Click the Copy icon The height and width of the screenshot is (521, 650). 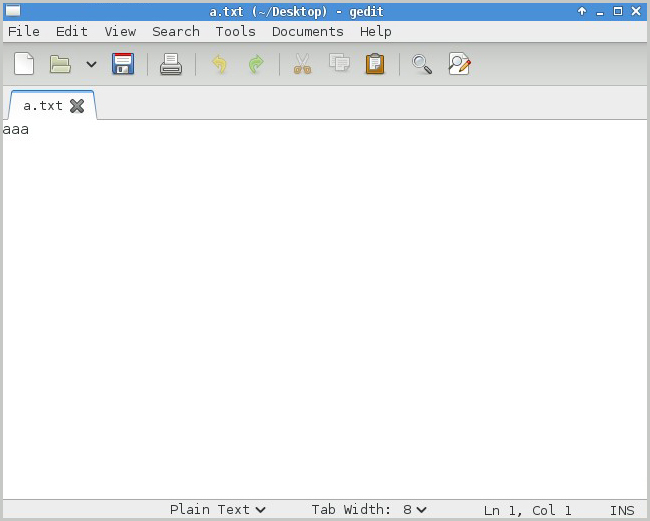coord(339,64)
